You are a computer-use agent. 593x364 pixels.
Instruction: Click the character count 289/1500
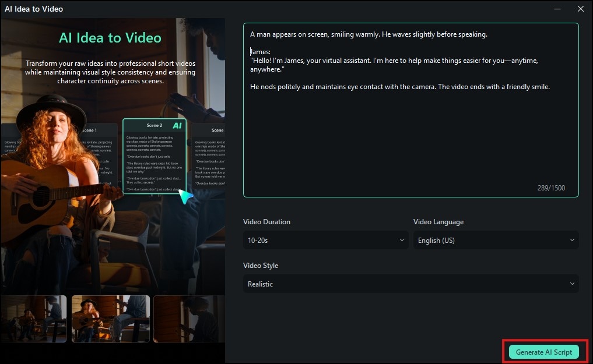[551, 188]
